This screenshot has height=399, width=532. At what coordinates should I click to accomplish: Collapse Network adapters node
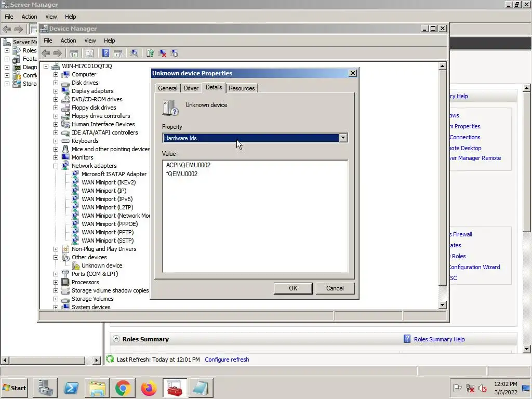[56, 166]
